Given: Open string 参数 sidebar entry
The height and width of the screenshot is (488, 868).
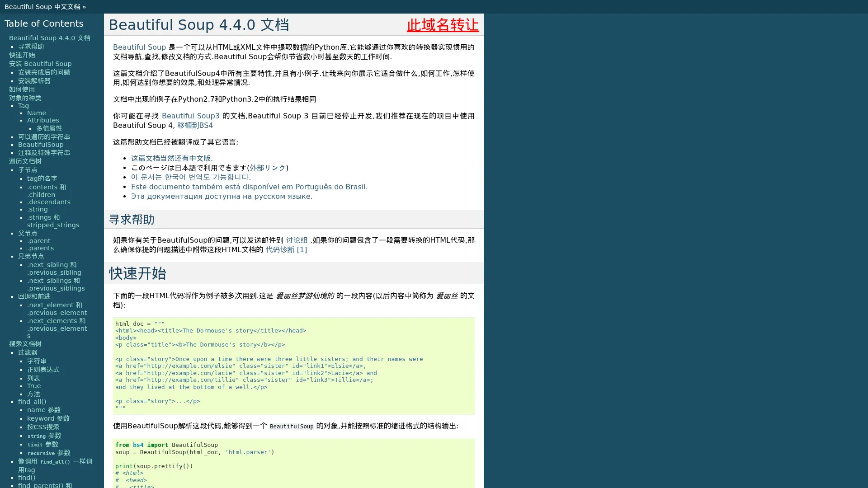Looking at the screenshot, I should pos(44,436).
